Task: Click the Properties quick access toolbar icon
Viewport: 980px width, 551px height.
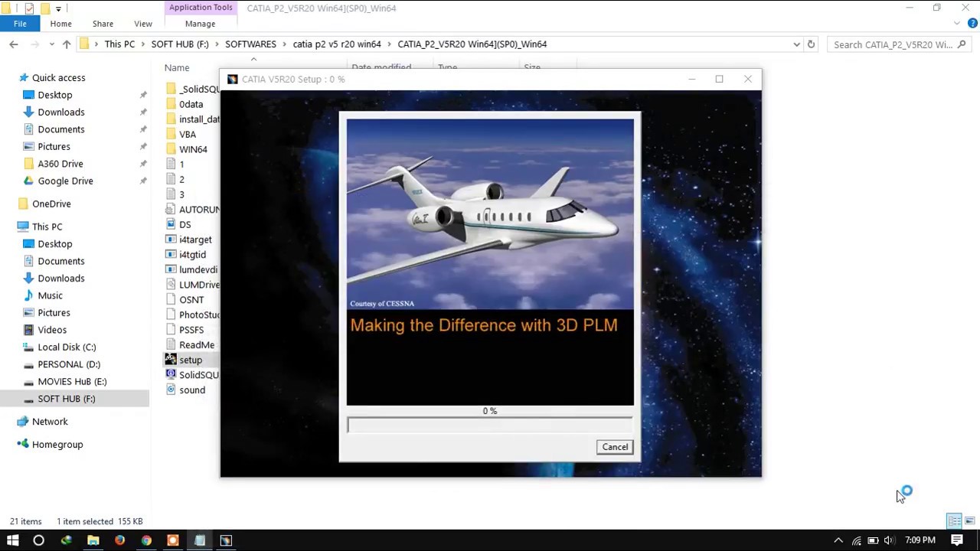Action: pyautogui.click(x=29, y=8)
